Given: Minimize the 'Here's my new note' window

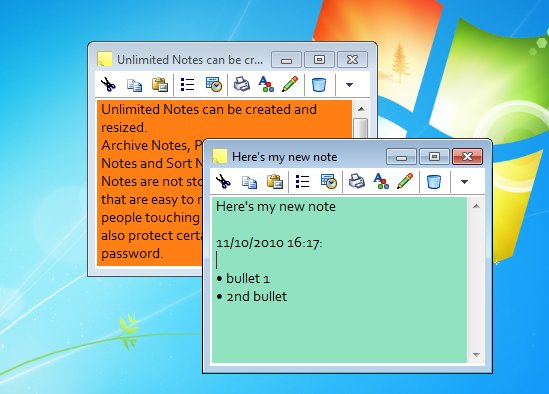Looking at the screenshot, I should 401,157.
